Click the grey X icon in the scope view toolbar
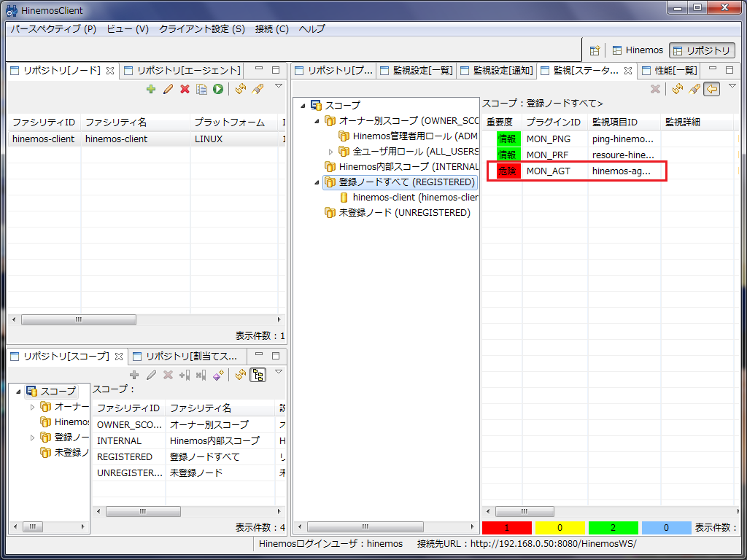 point(168,376)
